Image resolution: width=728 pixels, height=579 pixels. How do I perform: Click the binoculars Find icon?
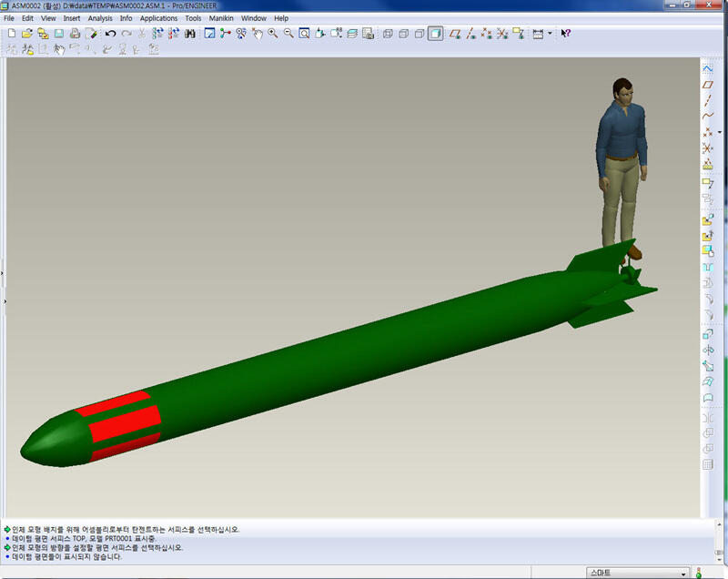[x=190, y=34]
